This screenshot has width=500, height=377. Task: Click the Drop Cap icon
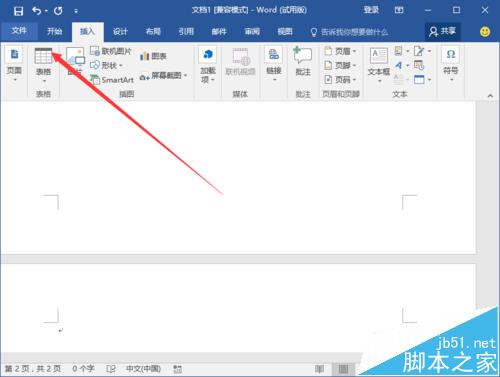pyautogui.click(x=398, y=80)
